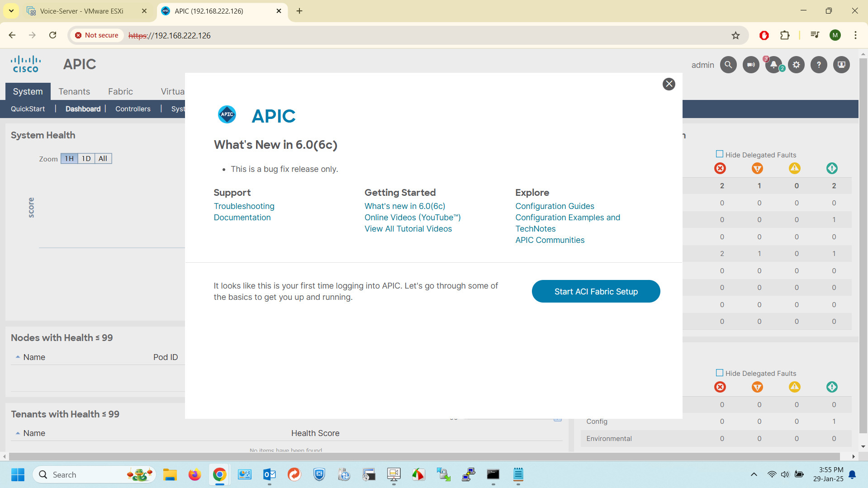Open browser extensions puzzle icon

pyautogui.click(x=785, y=35)
